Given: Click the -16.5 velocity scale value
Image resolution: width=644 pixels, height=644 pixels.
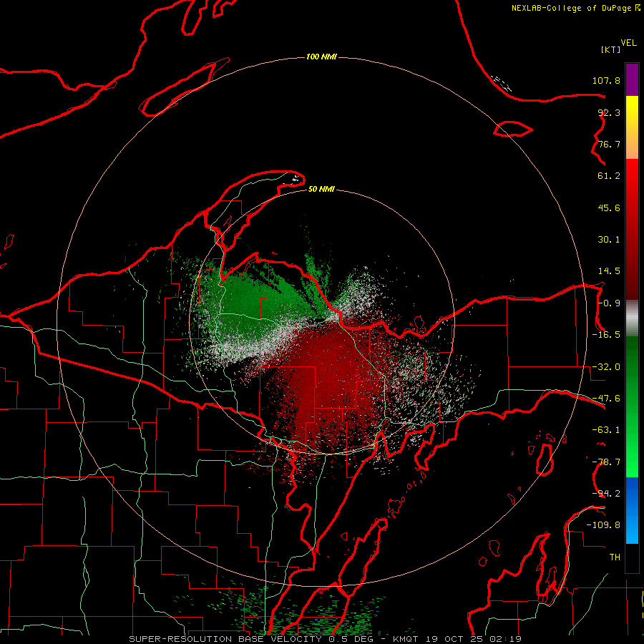Looking at the screenshot, I should coord(606,335).
